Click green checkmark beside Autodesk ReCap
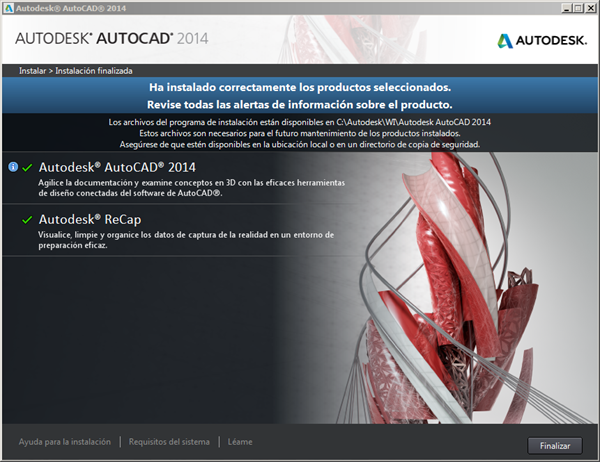Viewport: 600px width, 462px height. pos(27,220)
